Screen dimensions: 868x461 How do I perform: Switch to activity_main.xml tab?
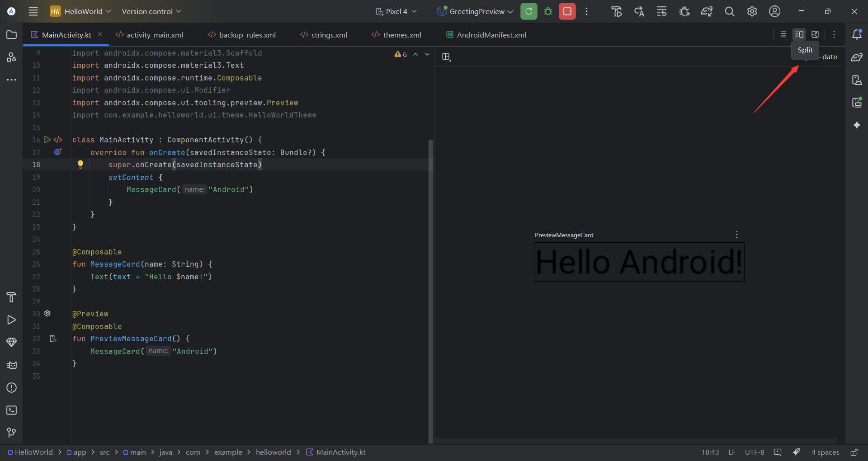(149, 35)
